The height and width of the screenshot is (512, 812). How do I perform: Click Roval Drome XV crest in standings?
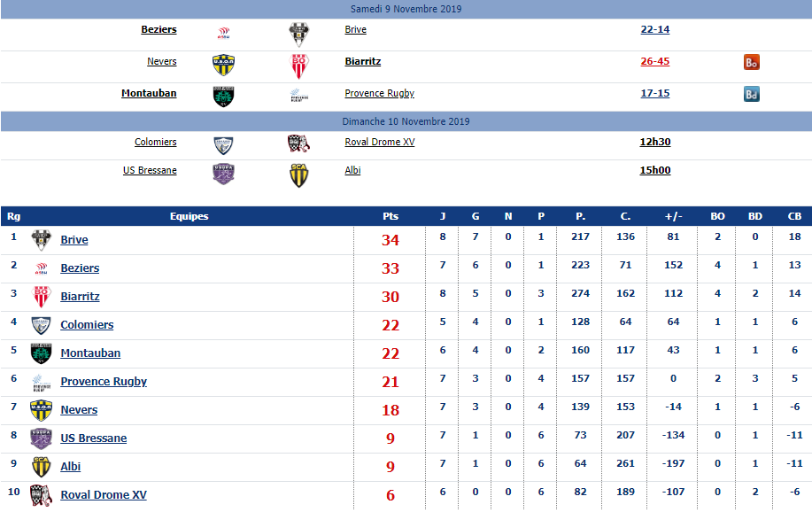click(x=41, y=495)
